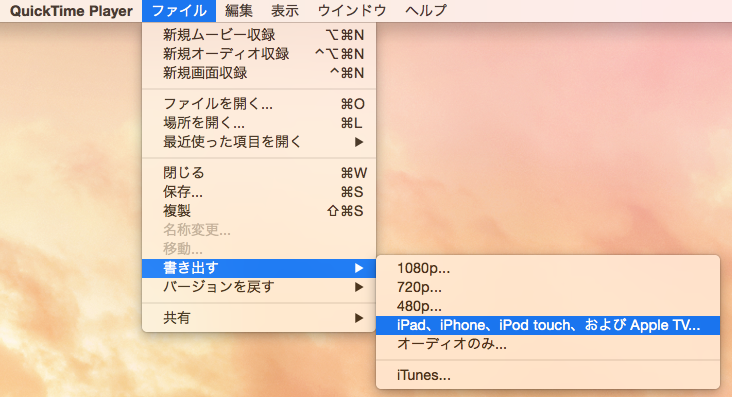
Task: Choose 複製 menu item
Action: (259, 211)
